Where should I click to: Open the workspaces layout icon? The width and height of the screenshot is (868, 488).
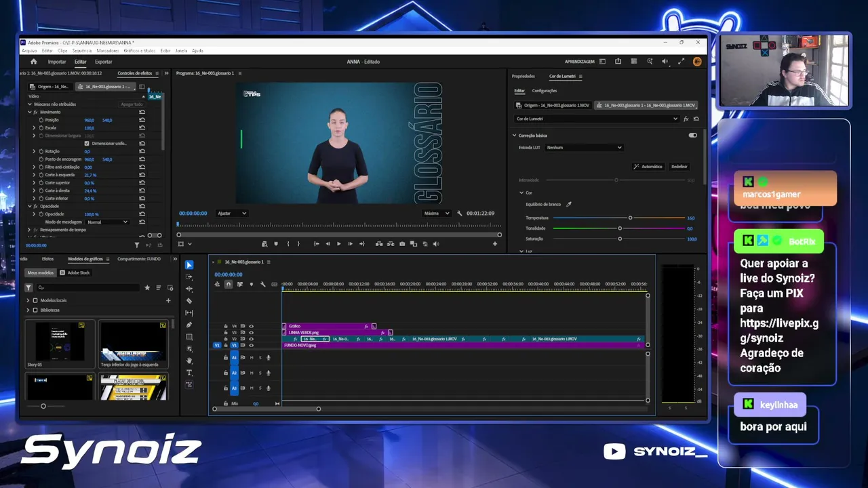tap(602, 62)
